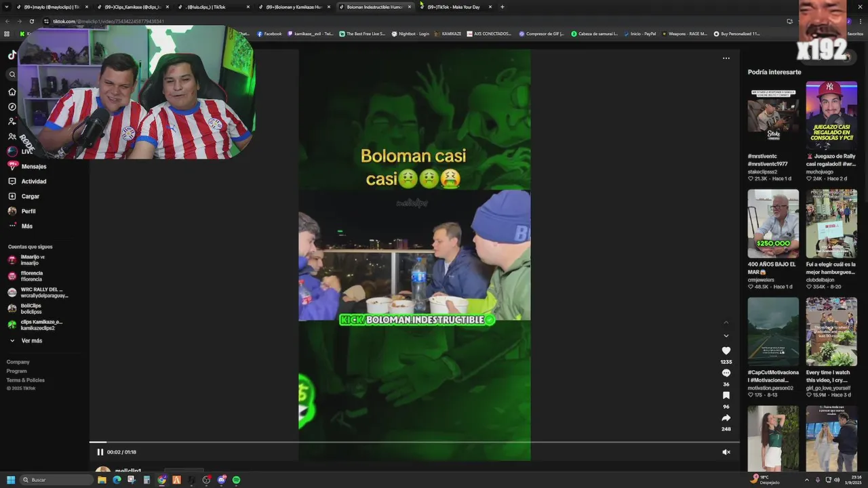Open taskbar volume speaker icon
Screen dimensions: 868x488
click(837, 480)
